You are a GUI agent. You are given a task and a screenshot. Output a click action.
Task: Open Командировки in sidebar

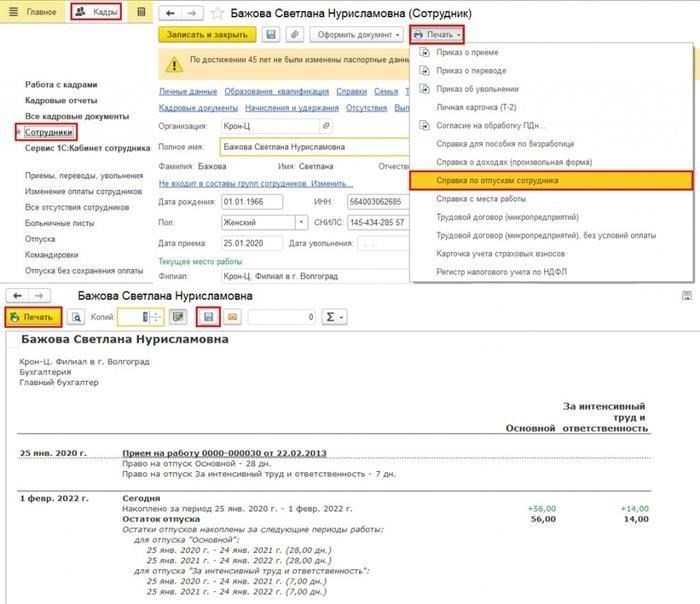click(x=52, y=255)
